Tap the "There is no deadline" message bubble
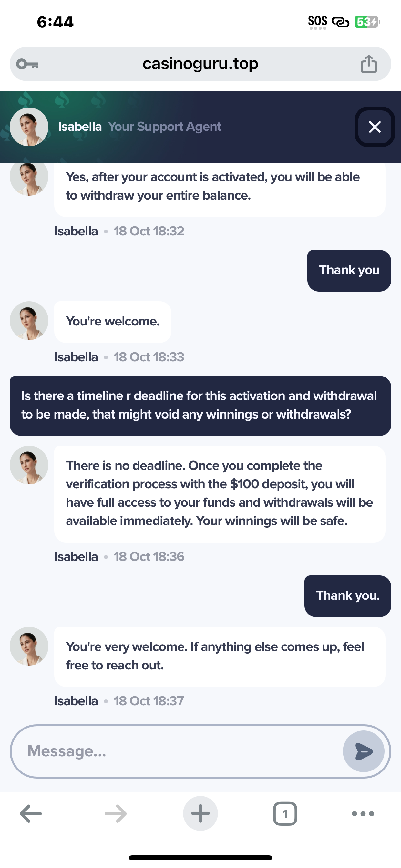 pos(220,494)
